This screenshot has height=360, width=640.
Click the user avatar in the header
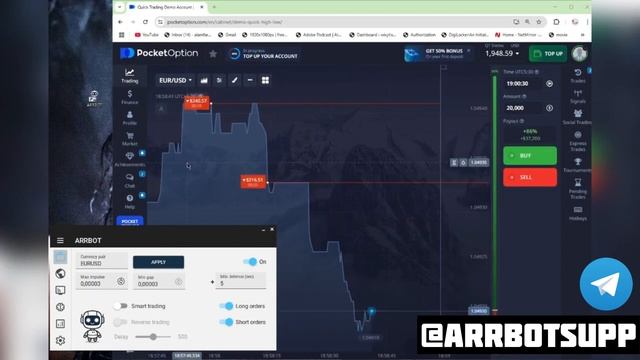click(579, 53)
